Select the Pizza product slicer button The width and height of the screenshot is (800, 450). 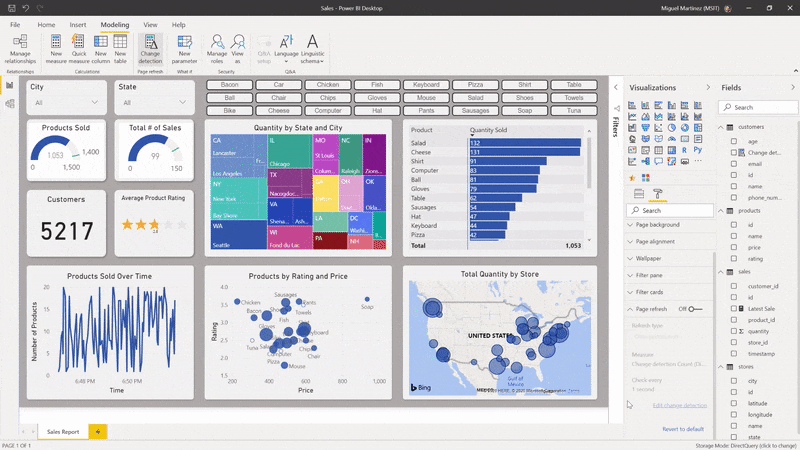pos(475,86)
